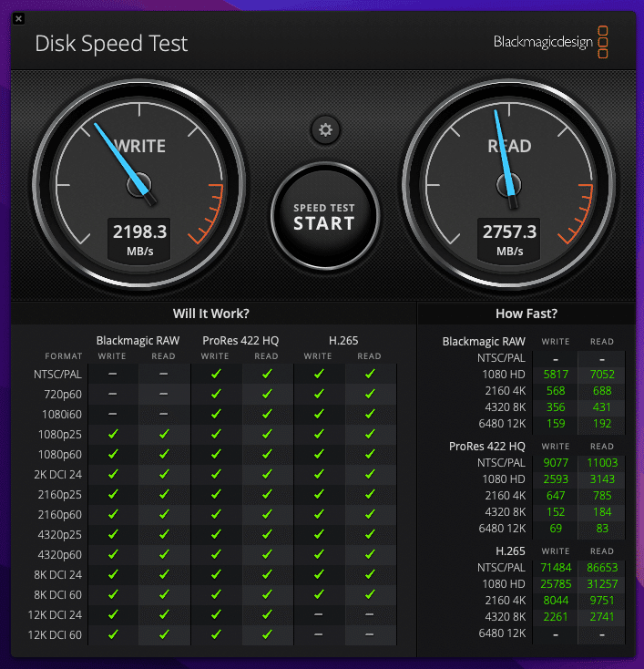Click the WRITE gauge label

pos(140,147)
